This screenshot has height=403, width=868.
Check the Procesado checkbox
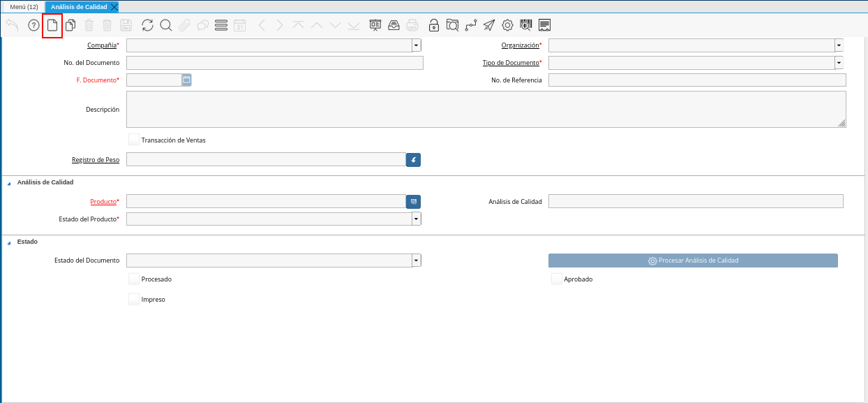(x=134, y=279)
